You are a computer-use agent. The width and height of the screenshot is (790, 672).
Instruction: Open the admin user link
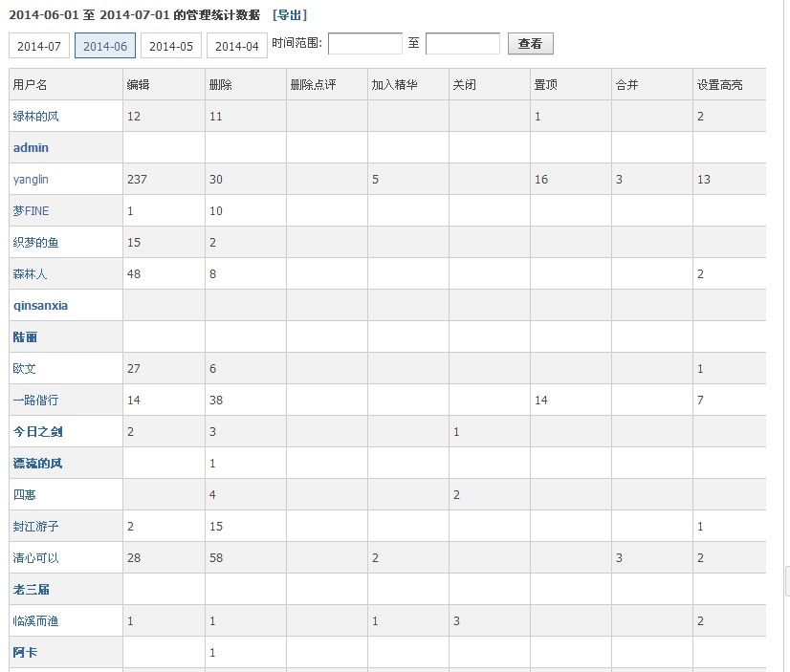pos(31,147)
